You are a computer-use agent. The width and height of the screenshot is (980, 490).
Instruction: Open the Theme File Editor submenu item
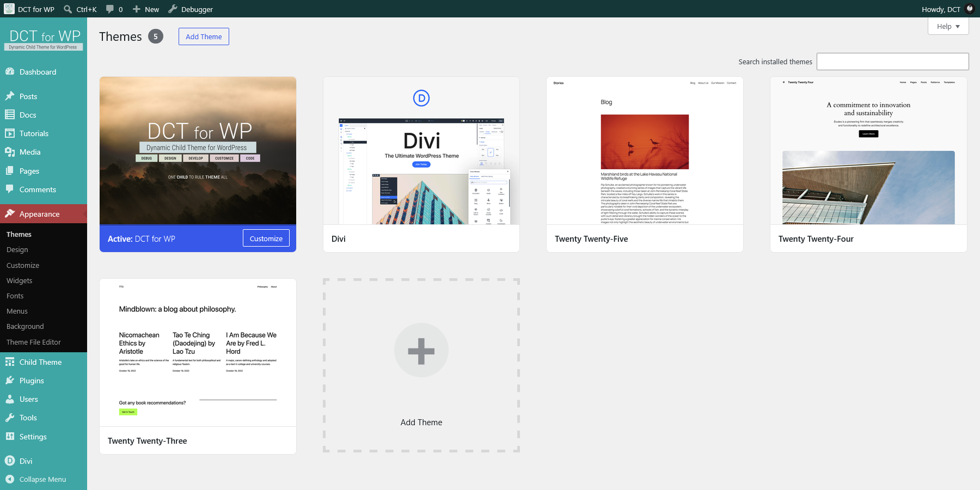pyautogui.click(x=34, y=342)
